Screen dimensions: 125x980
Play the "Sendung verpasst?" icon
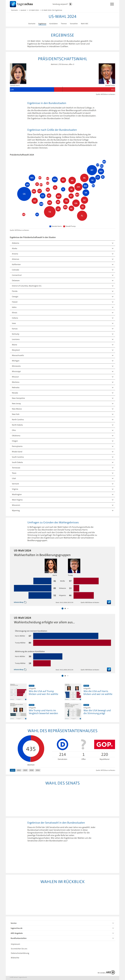click(71, 4)
